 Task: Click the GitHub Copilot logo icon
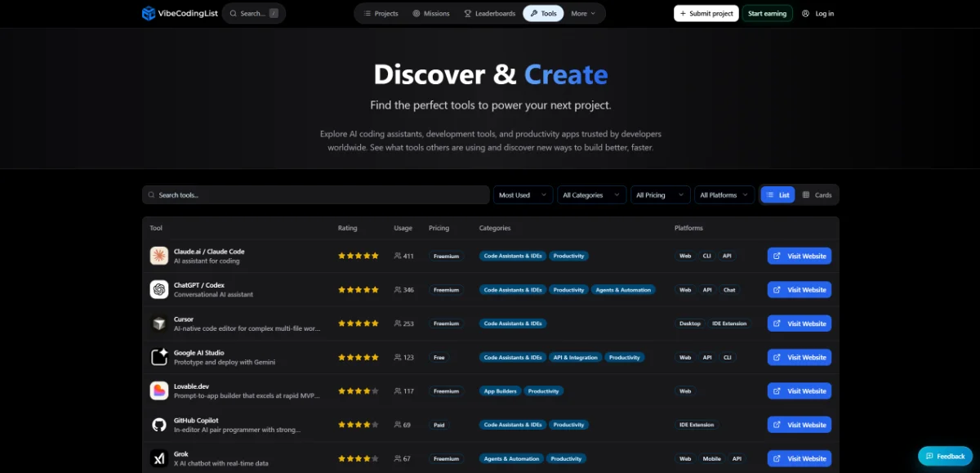point(159,425)
